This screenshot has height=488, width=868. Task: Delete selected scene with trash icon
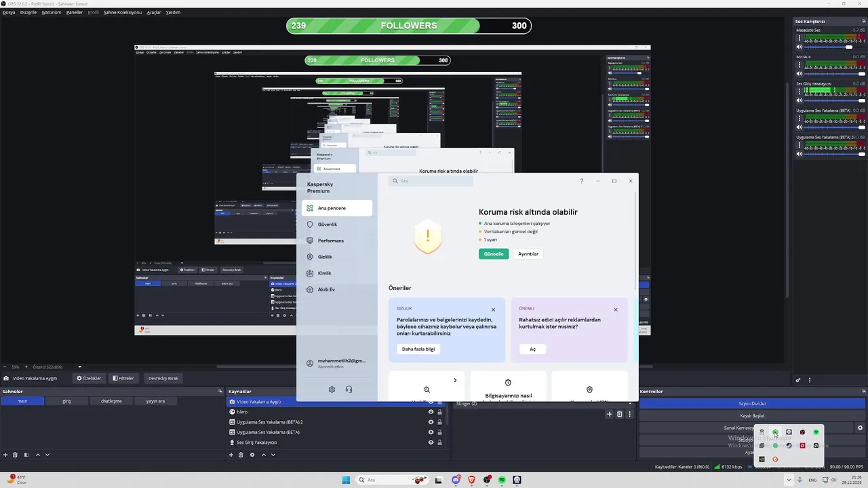tap(15, 455)
